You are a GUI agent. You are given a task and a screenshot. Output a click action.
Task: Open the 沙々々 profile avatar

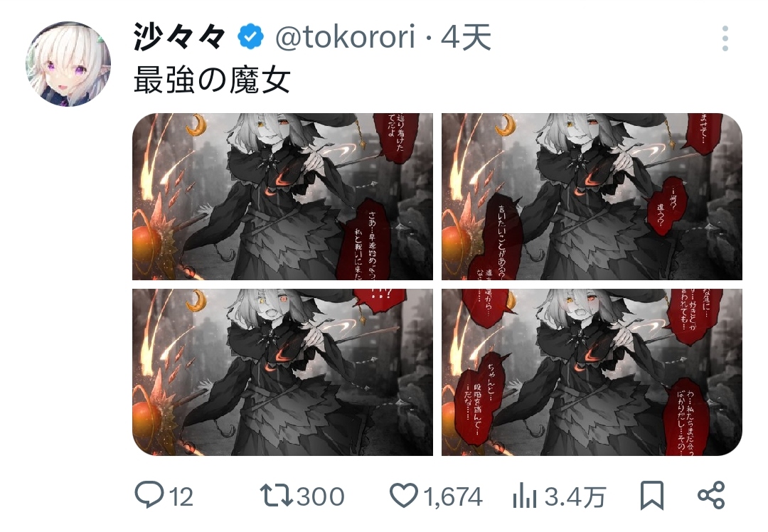point(68,64)
